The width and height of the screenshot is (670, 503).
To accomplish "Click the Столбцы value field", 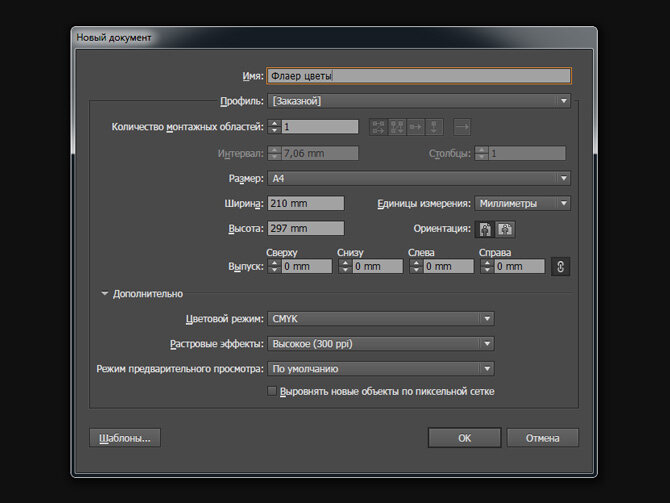I will [x=527, y=153].
